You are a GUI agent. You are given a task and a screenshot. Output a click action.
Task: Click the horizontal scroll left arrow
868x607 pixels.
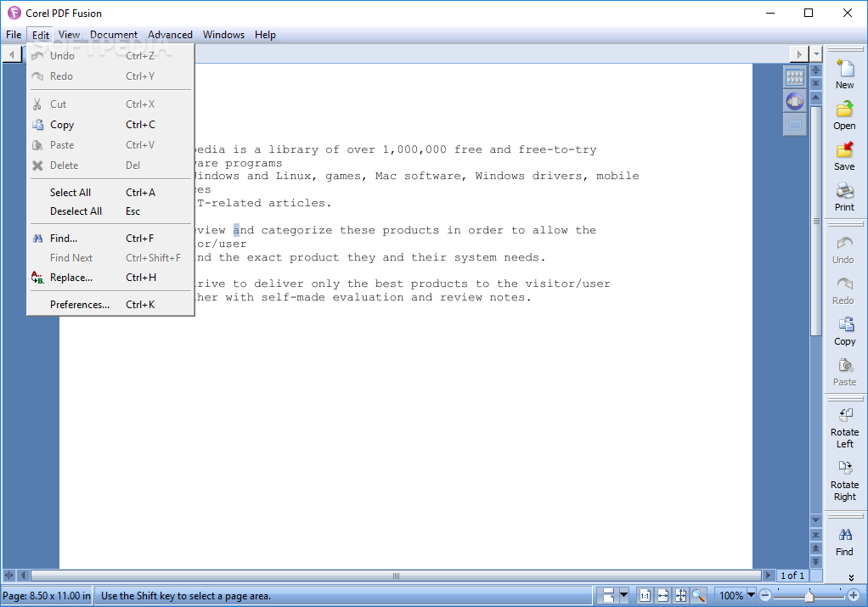coord(23,576)
